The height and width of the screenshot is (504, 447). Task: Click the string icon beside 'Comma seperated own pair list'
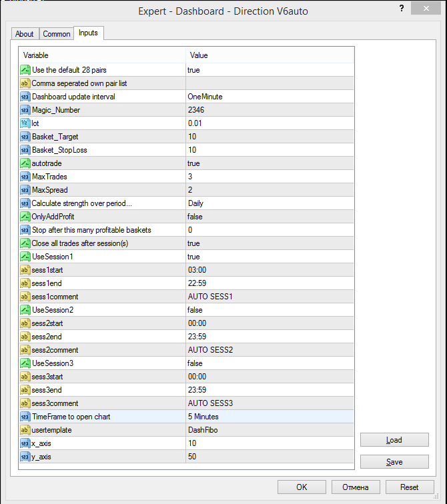pyautogui.click(x=25, y=83)
